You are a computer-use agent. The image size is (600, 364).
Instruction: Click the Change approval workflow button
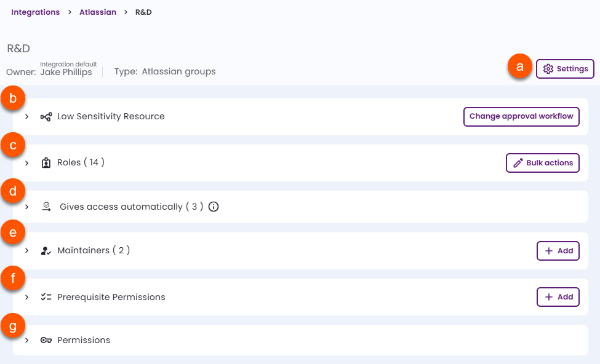coord(521,116)
